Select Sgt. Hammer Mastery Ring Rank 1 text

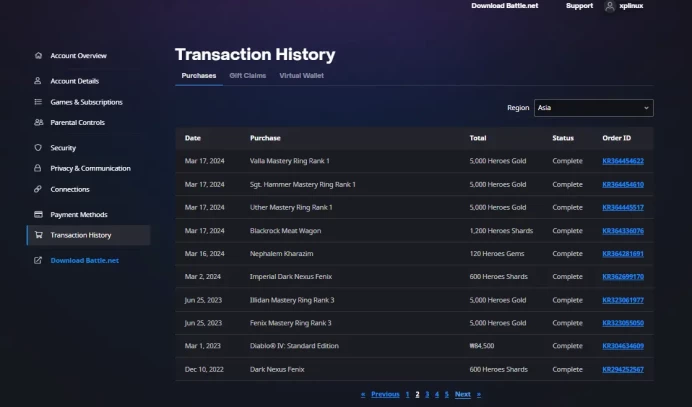click(x=302, y=185)
